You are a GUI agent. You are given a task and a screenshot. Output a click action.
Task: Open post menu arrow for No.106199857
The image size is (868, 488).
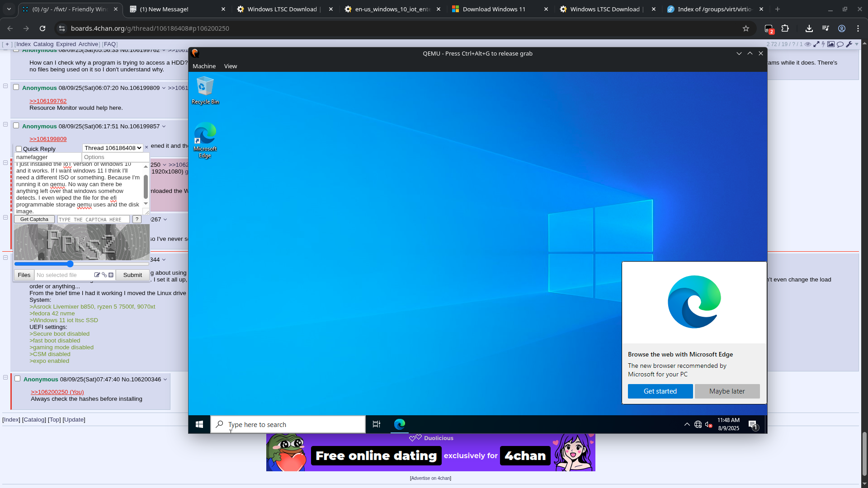click(164, 127)
